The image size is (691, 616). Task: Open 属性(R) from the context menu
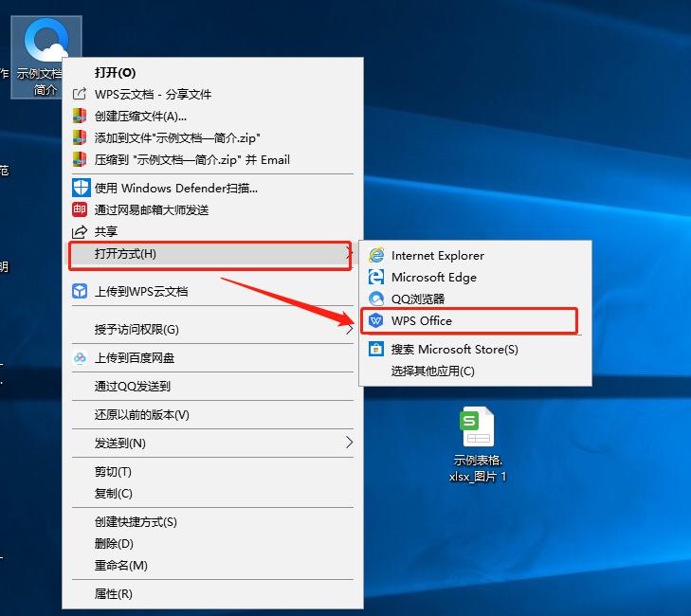[x=213, y=593]
